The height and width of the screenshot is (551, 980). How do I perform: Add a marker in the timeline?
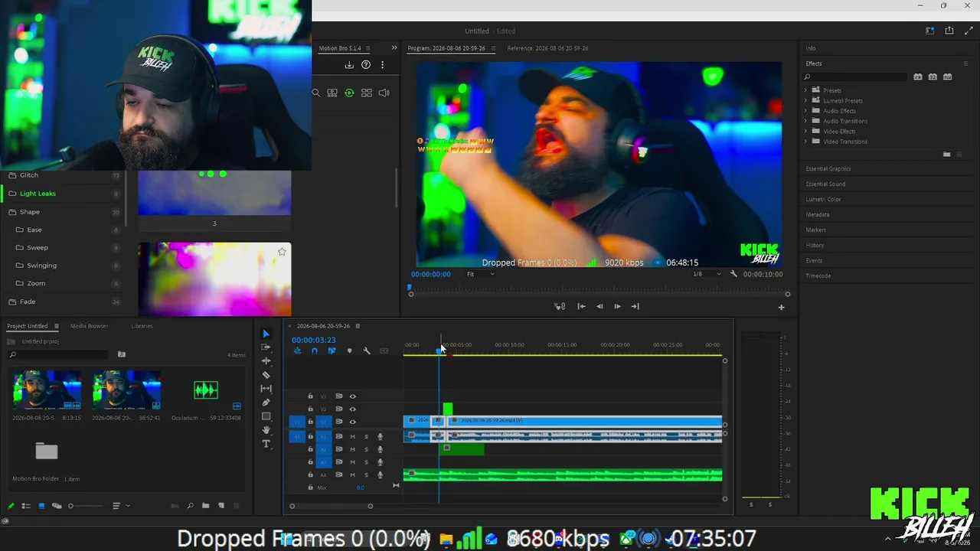[x=349, y=350]
